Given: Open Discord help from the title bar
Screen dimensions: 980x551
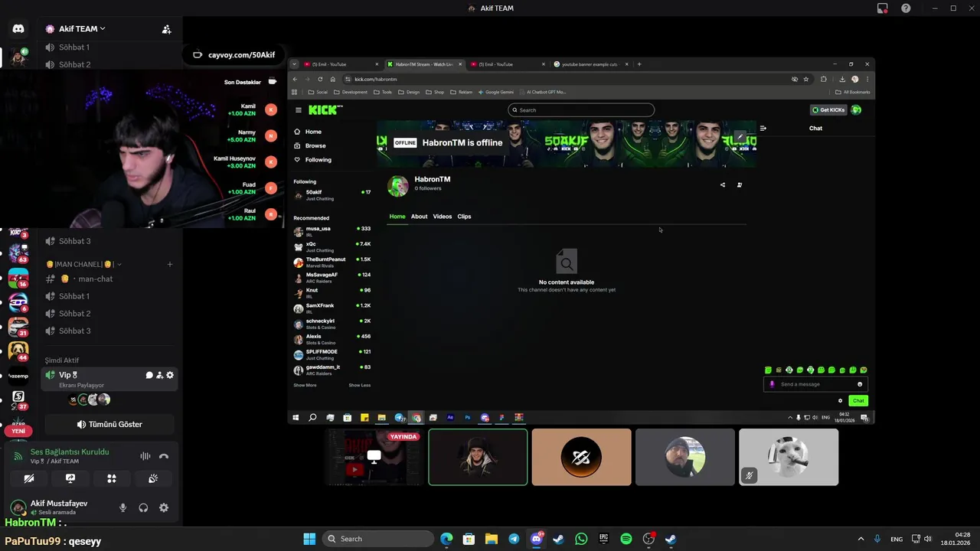Looking at the screenshot, I should coord(906,8).
